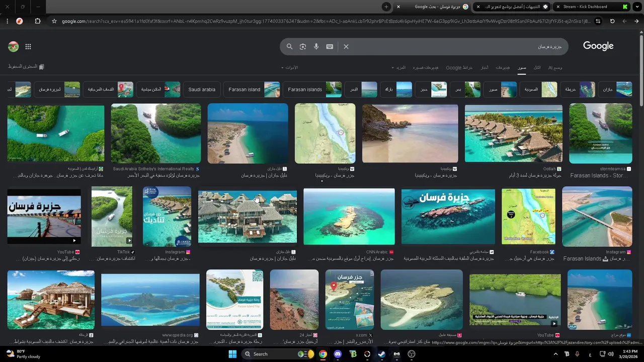Open the YouTube جزيرة فرسان video thumbnail
Screen dimensions: 644x362
(x=44, y=217)
